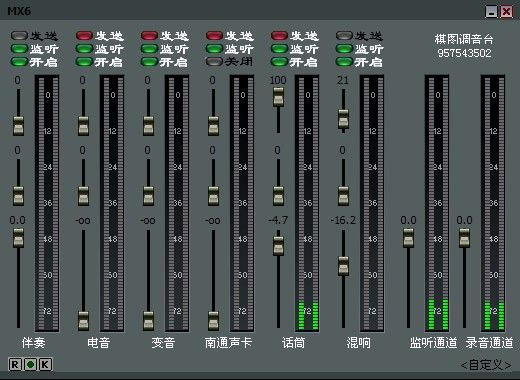The width and height of the screenshot is (520, 380).
Task: Close the MX6 mixer window
Action: coord(506,12)
